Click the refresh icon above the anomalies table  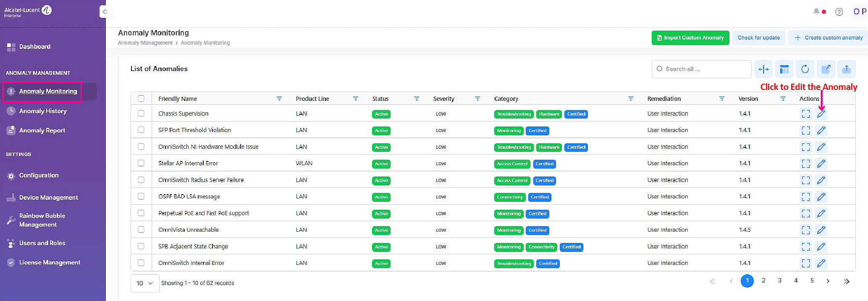[805, 69]
